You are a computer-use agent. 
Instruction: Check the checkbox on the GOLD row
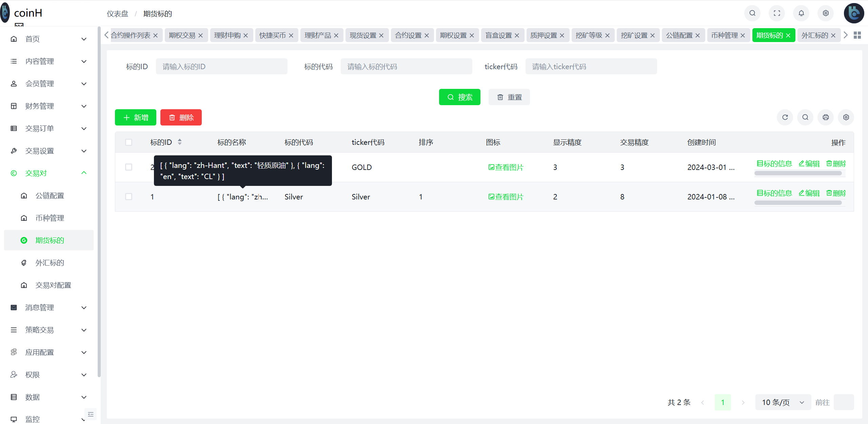coord(129,167)
